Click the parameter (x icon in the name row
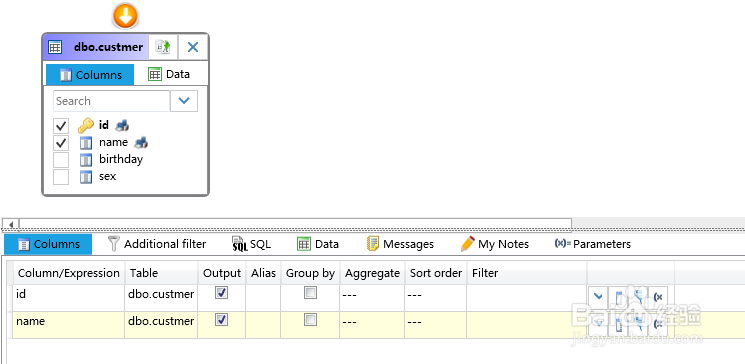745x364 pixels. pos(658,325)
